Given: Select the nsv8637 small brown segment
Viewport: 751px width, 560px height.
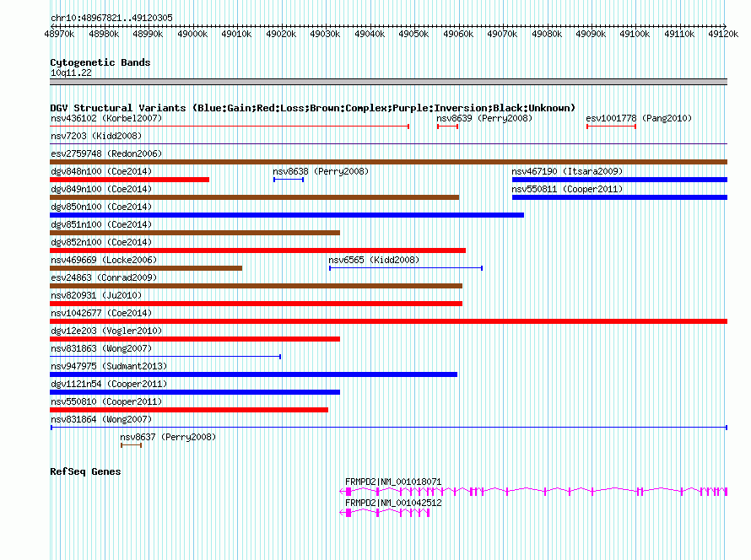Looking at the screenshot, I should (132, 445).
